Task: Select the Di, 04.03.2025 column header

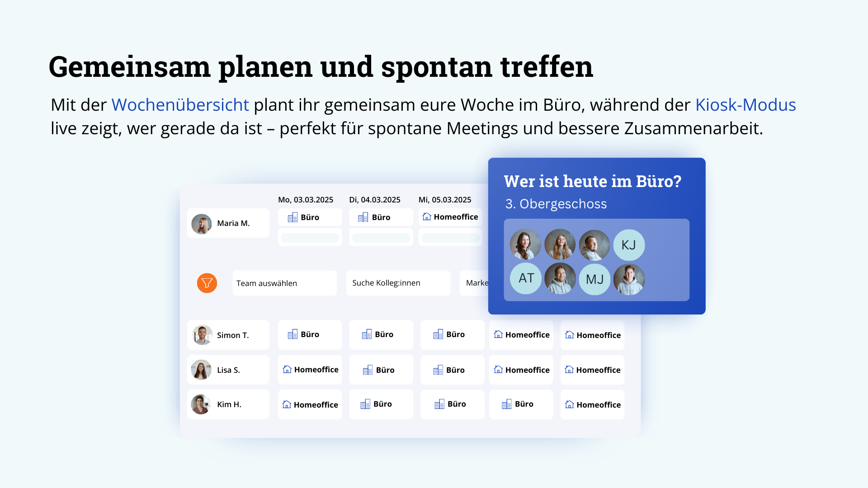Action: click(375, 200)
